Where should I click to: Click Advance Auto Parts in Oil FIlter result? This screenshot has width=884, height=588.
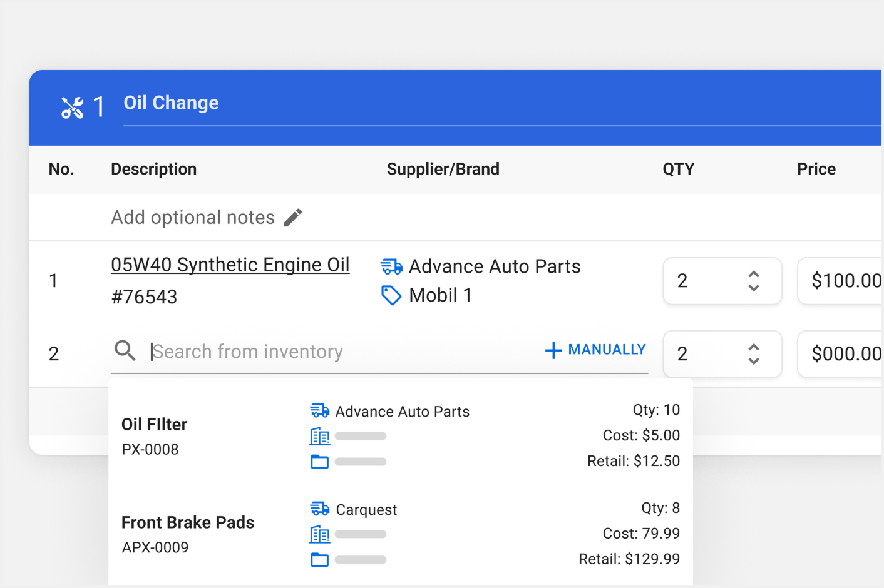click(403, 412)
